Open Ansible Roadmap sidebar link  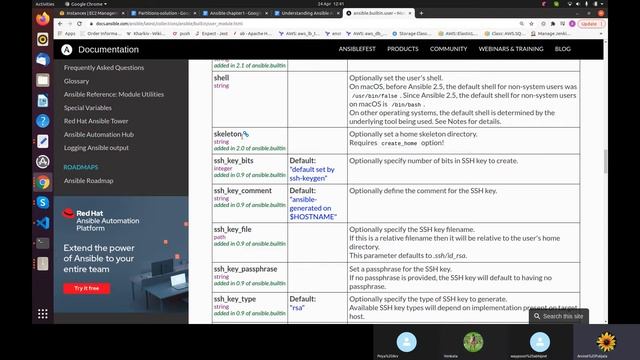(89, 181)
